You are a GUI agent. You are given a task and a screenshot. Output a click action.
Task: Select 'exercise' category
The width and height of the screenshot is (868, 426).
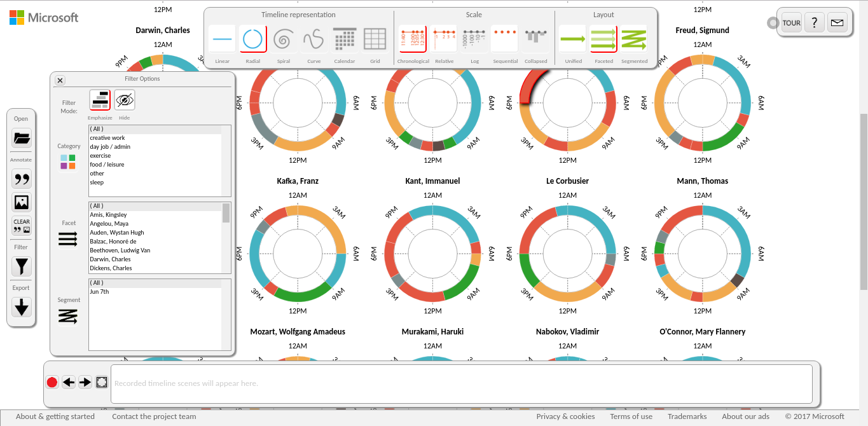click(x=155, y=156)
